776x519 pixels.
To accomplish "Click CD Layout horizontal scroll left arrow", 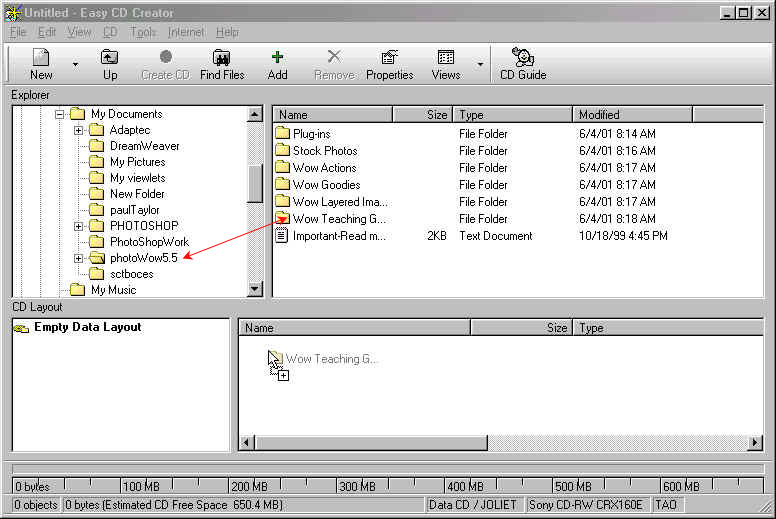I will 246,442.
